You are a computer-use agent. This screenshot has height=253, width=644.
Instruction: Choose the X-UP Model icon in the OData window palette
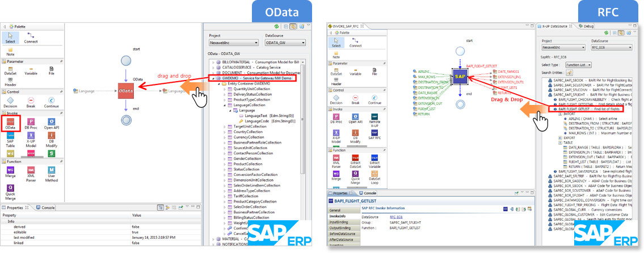(31, 139)
